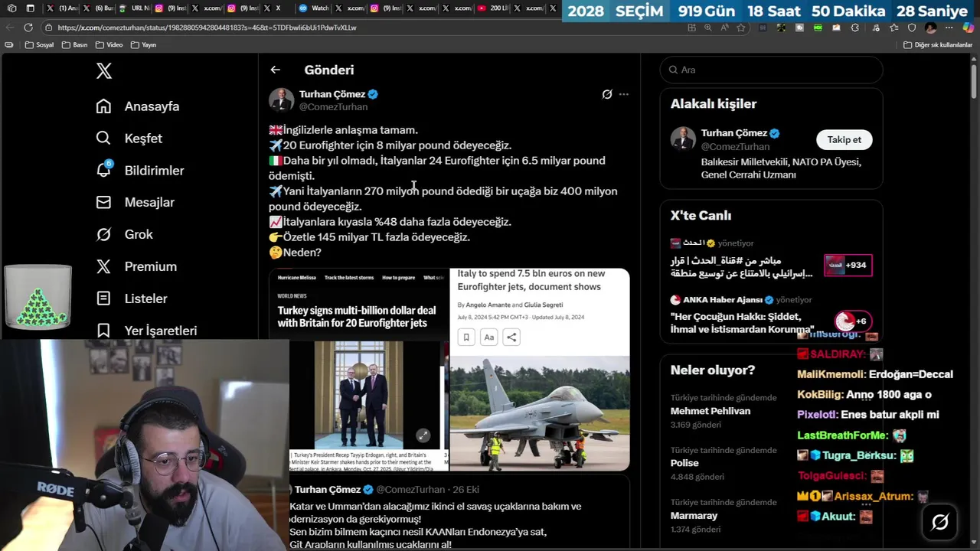Open the browser extensions puzzle icon
980x551 pixels.
pos(855,28)
